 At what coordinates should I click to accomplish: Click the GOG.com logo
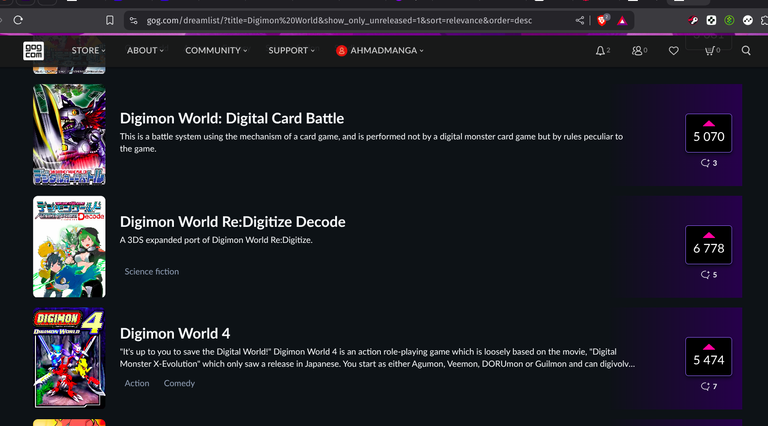click(x=33, y=50)
